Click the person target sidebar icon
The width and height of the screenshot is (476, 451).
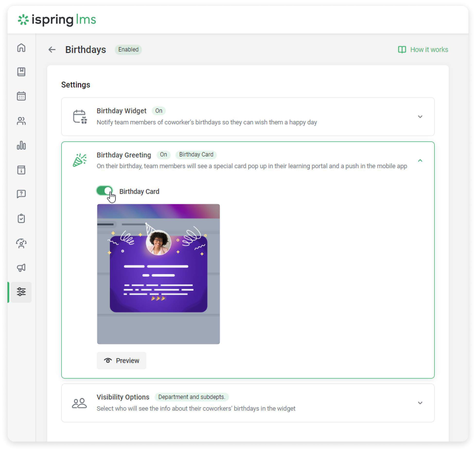21,243
